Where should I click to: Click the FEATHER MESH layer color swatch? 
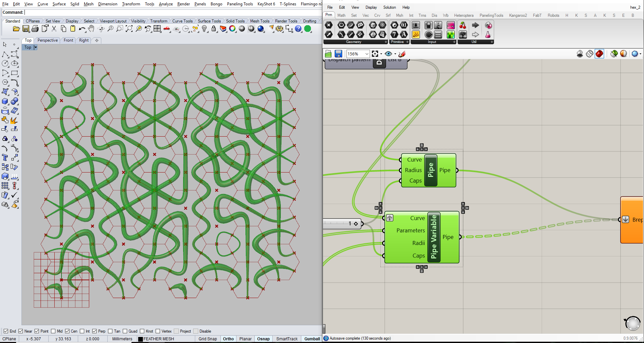tap(141, 339)
